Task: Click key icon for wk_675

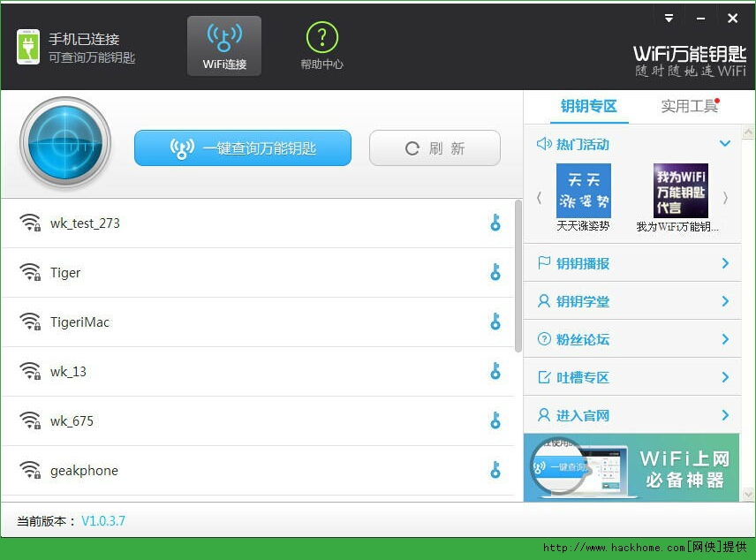Action: click(x=495, y=420)
